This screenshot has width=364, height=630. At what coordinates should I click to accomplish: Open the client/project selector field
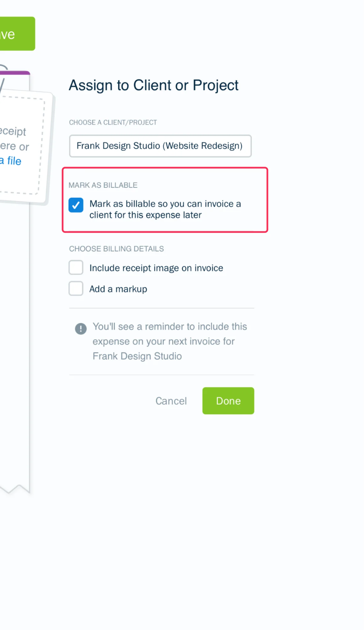pos(160,146)
